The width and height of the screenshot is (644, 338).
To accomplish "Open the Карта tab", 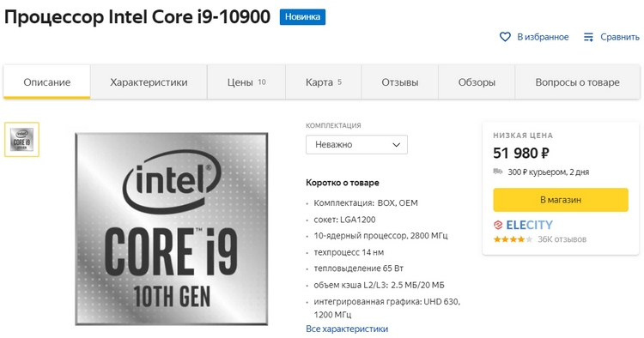I will coord(323,82).
